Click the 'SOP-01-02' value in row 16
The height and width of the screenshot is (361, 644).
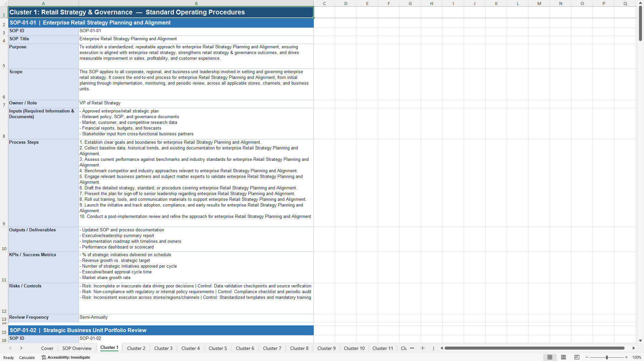196,339
